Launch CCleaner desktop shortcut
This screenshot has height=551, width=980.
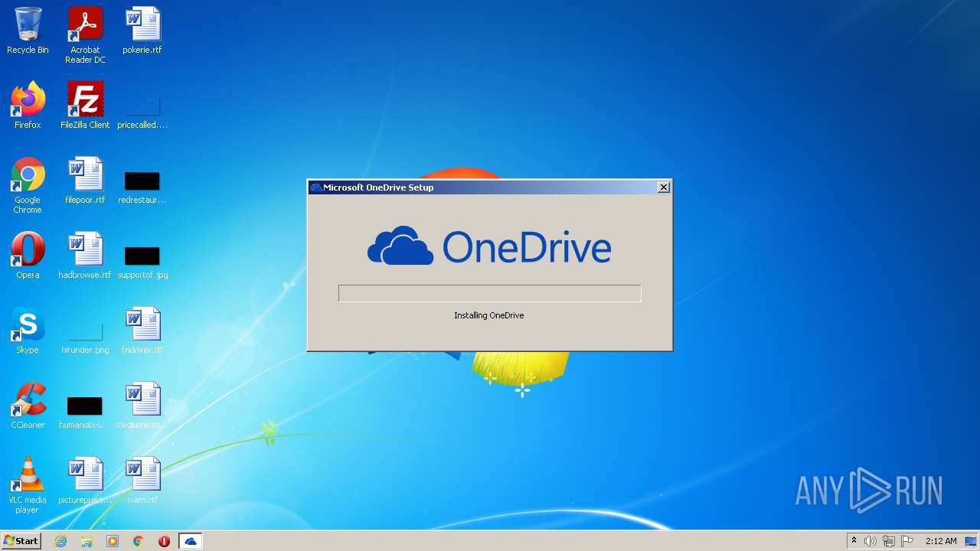[28, 406]
